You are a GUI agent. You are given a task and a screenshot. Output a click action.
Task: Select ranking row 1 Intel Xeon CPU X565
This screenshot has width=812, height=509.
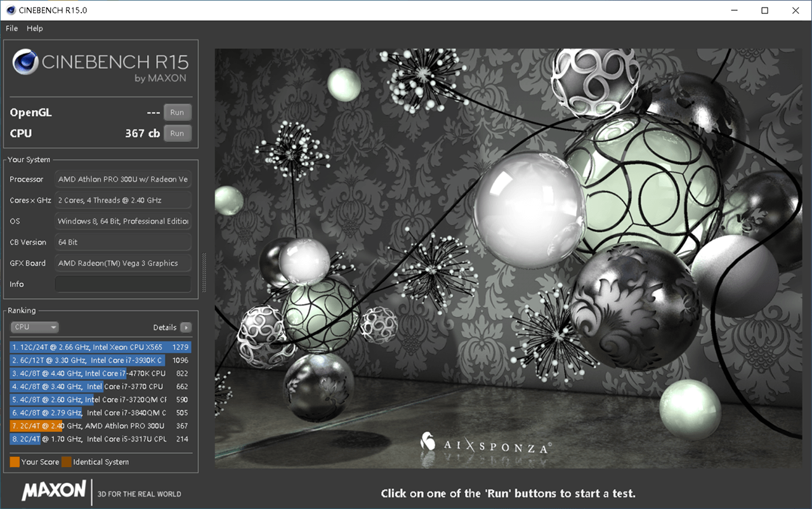coord(100,347)
